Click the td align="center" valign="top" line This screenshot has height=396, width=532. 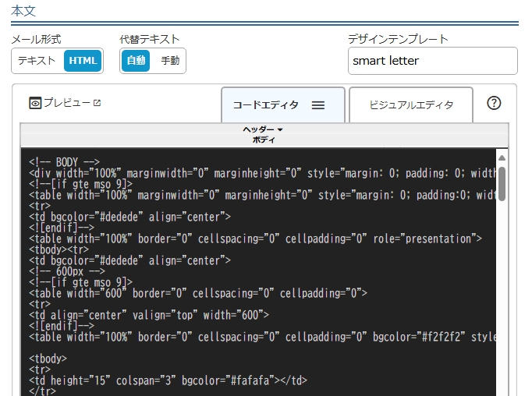149,315
